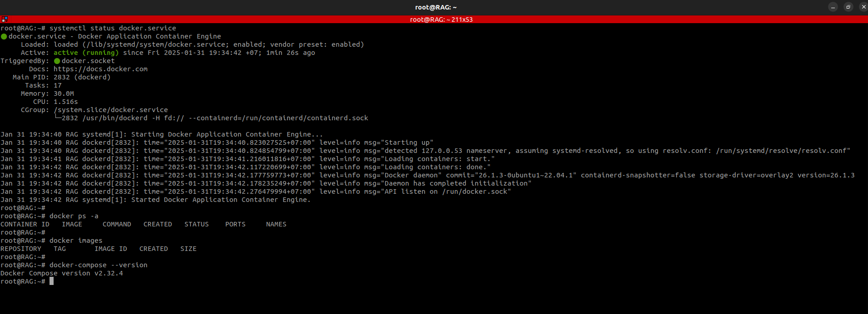The width and height of the screenshot is (868, 314).
Task: Maximize the root@RAG terminal window
Action: click(848, 7)
